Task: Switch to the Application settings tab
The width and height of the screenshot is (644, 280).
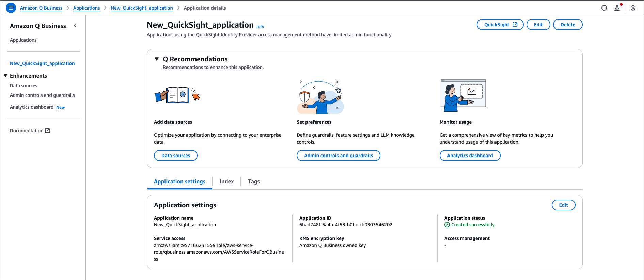Action: [179, 182]
